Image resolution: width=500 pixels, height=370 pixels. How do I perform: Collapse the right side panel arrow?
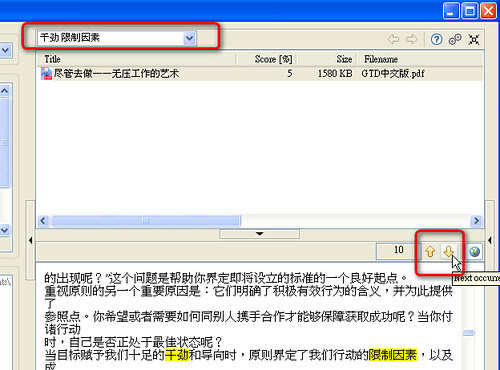coord(489,240)
